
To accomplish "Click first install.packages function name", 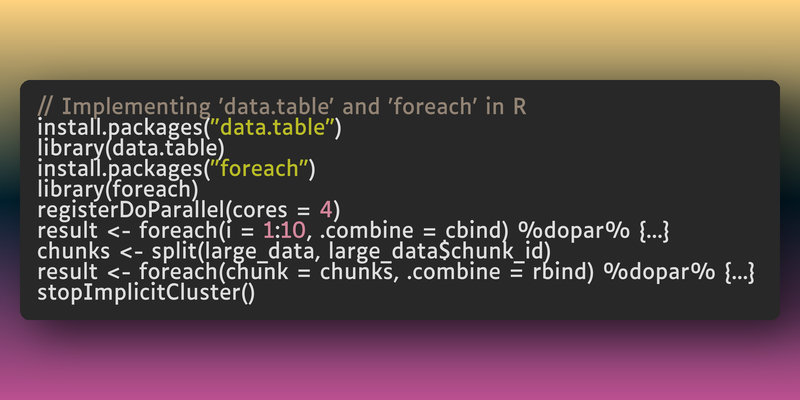I will click(120, 128).
